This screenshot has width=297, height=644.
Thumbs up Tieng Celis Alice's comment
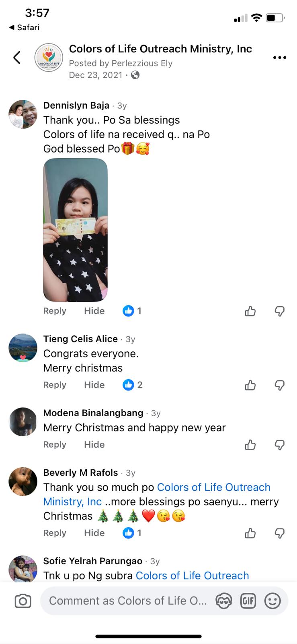[x=250, y=385]
